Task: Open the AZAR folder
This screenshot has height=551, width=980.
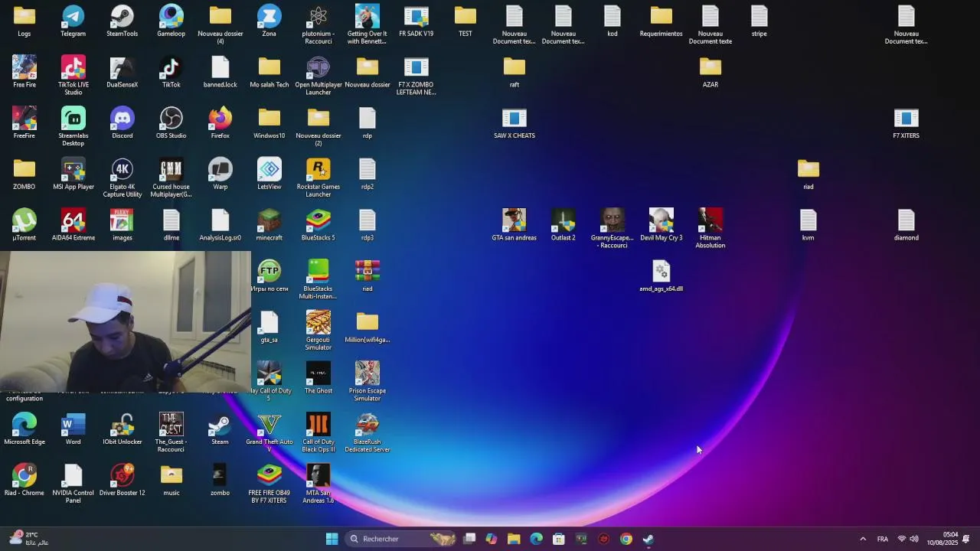Action: [710, 72]
